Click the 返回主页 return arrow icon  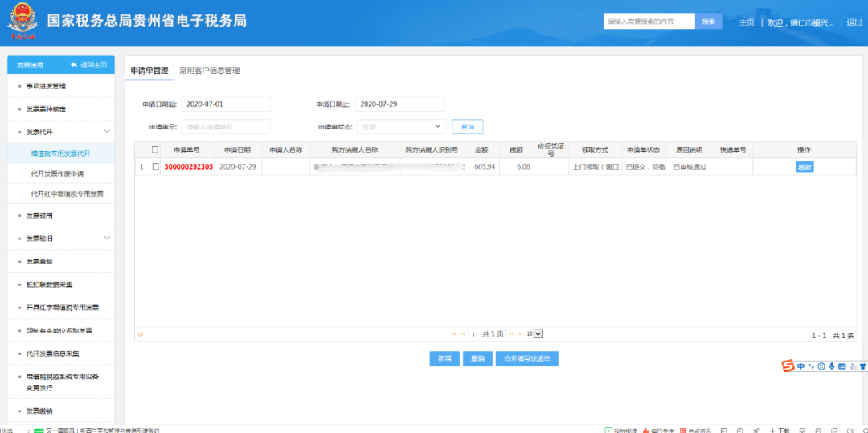(x=74, y=65)
